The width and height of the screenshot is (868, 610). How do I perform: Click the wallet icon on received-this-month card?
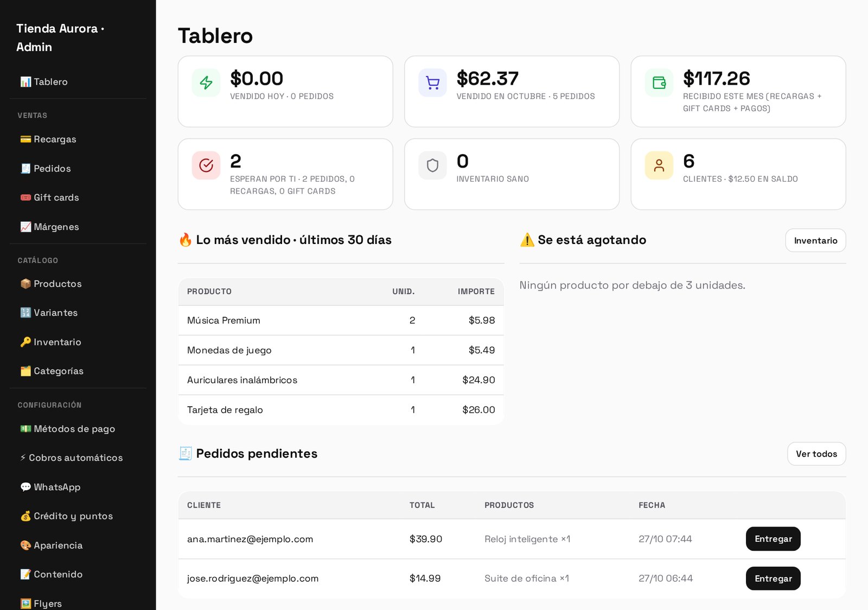[x=659, y=82]
